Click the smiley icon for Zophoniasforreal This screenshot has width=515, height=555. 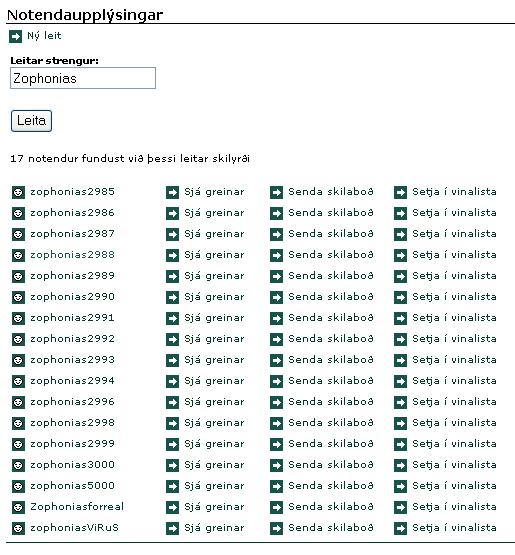pyautogui.click(x=18, y=508)
